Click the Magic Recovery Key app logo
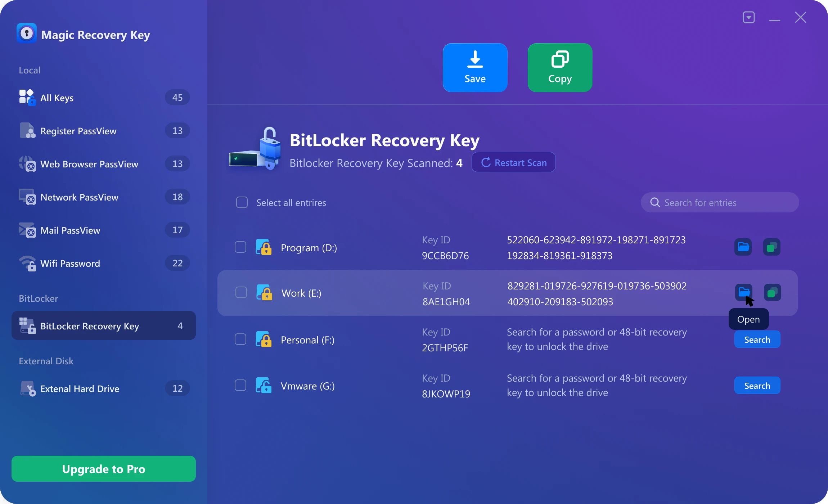 27,33
